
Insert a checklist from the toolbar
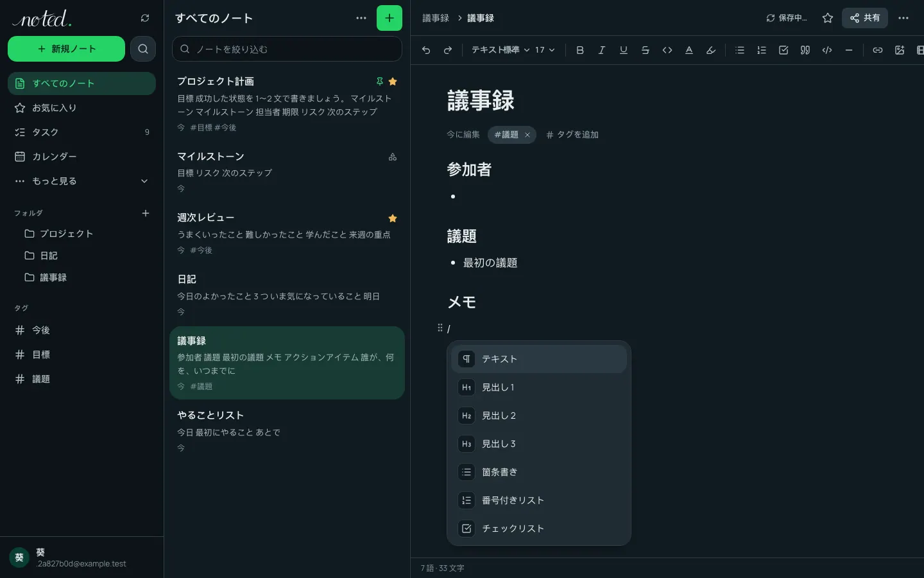point(783,50)
